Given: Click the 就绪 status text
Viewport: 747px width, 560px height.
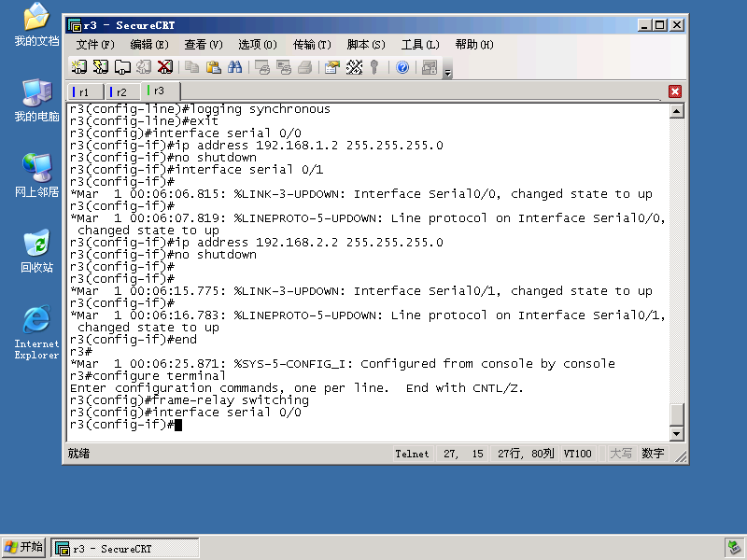Looking at the screenshot, I should 78,454.
